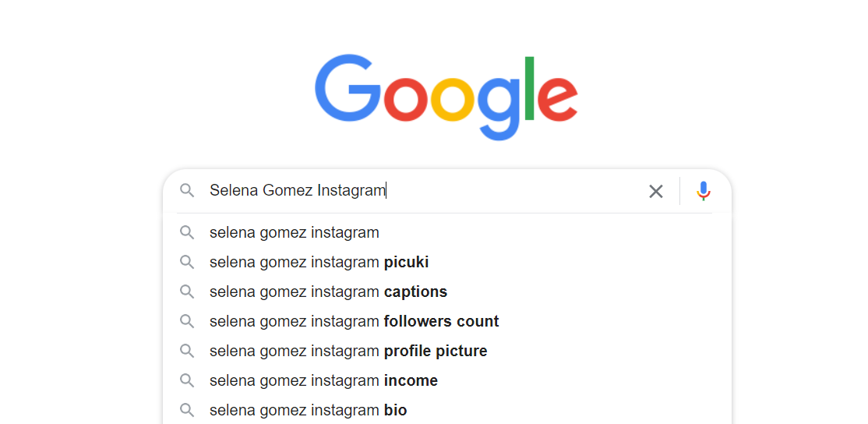The width and height of the screenshot is (868, 424).
Task: Choose the "selena gomez instagram picuki" suggestion
Action: pyautogui.click(x=319, y=262)
